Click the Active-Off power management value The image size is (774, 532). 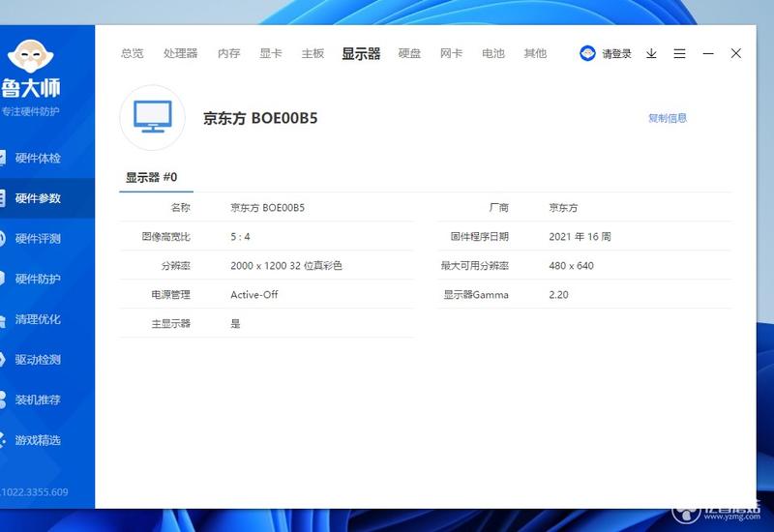[254, 295]
